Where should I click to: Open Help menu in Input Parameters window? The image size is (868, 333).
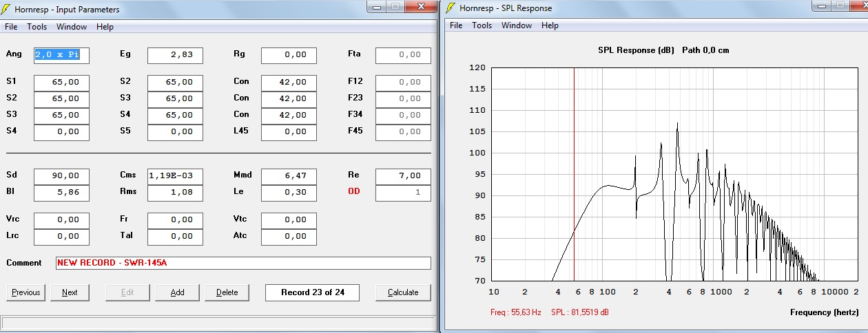(105, 27)
